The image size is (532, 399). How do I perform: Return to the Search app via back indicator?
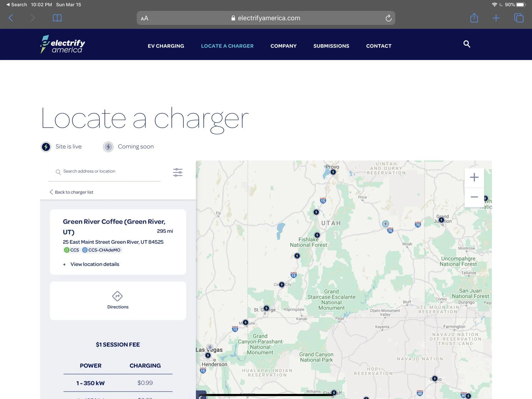point(17,4)
